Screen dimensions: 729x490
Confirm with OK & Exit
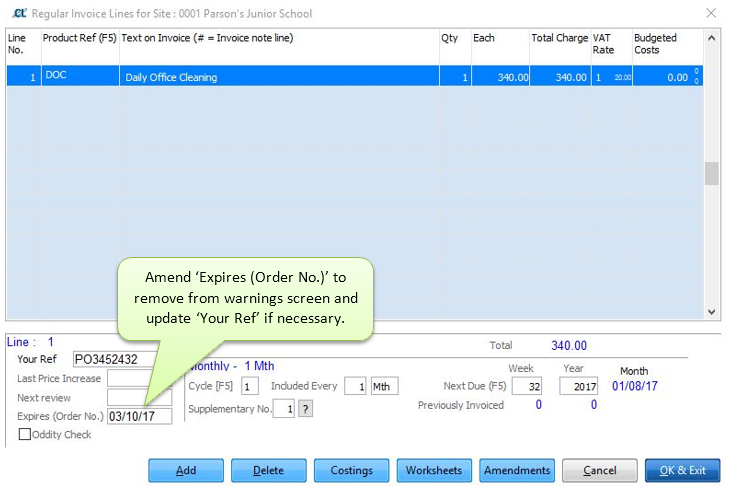[x=682, y=470]
